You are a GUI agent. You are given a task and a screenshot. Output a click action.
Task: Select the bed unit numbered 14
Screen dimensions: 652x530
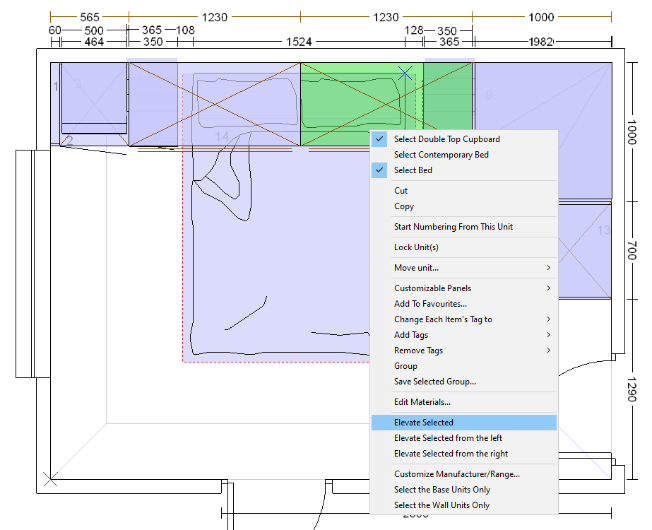(222, 136)
